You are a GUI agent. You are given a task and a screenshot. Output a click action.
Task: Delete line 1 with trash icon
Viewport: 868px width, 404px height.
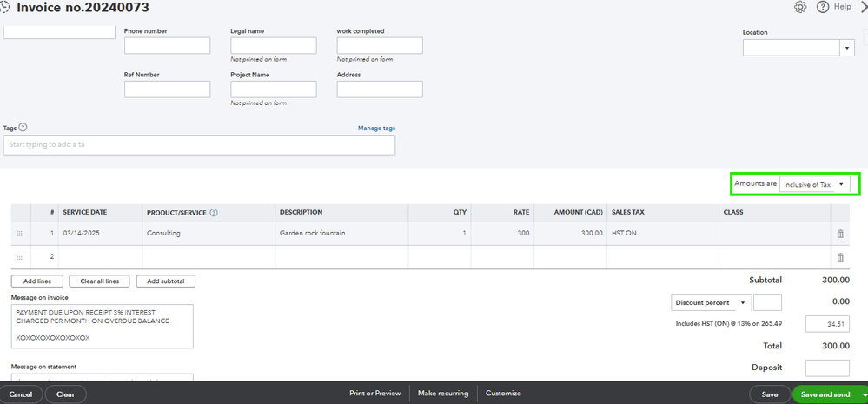[840, 234]
